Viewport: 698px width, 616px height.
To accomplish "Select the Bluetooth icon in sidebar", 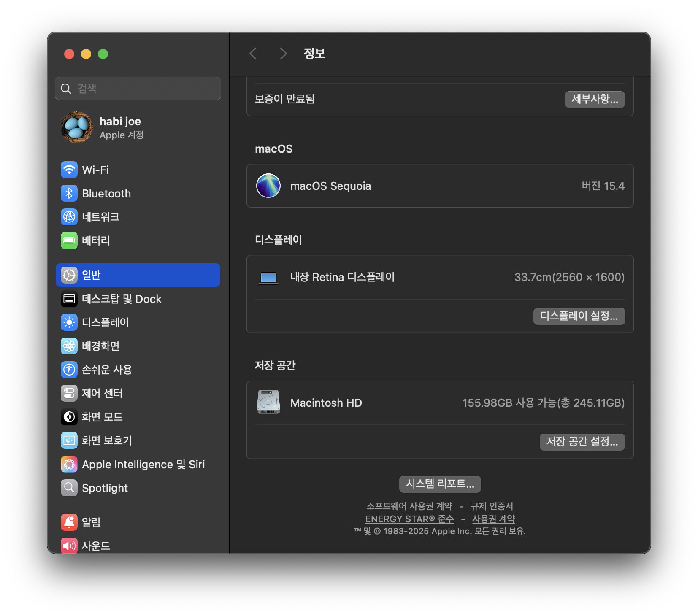I will tap(69, 194).
